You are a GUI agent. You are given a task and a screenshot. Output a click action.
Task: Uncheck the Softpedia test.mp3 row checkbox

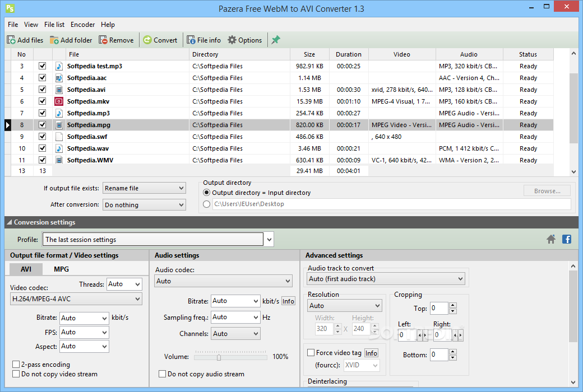point(43,66)
